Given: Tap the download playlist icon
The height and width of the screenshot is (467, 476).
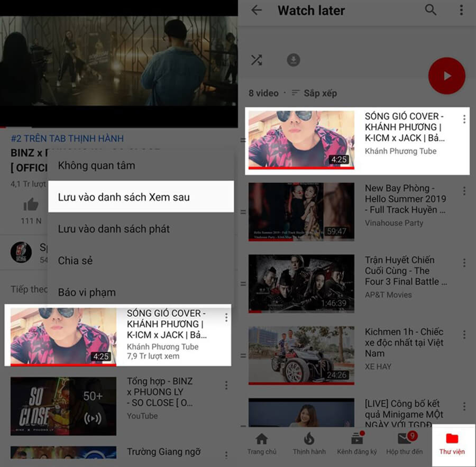Looking at the screenshot, I should 294,60.
